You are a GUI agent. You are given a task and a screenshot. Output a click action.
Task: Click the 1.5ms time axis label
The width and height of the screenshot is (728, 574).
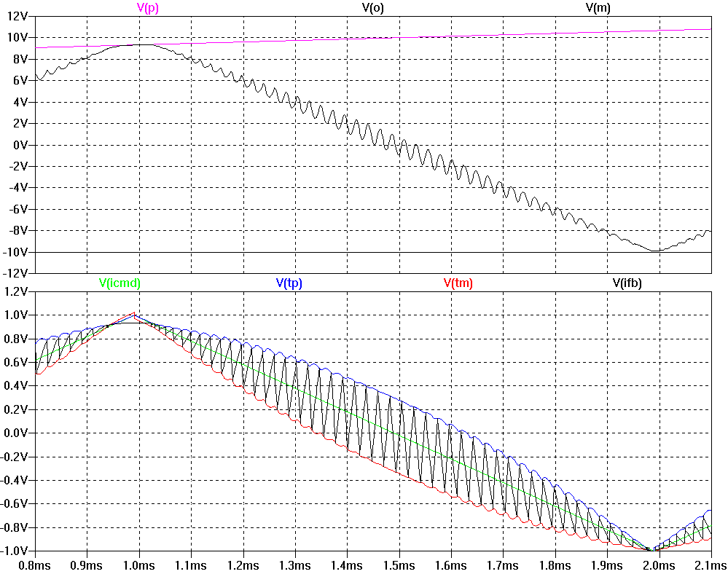click(x=399, y=565)
